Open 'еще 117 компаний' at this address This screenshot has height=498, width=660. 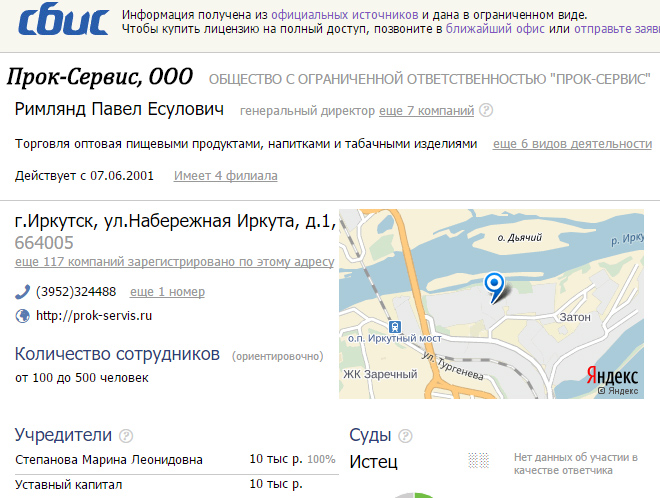pos(175,262)
